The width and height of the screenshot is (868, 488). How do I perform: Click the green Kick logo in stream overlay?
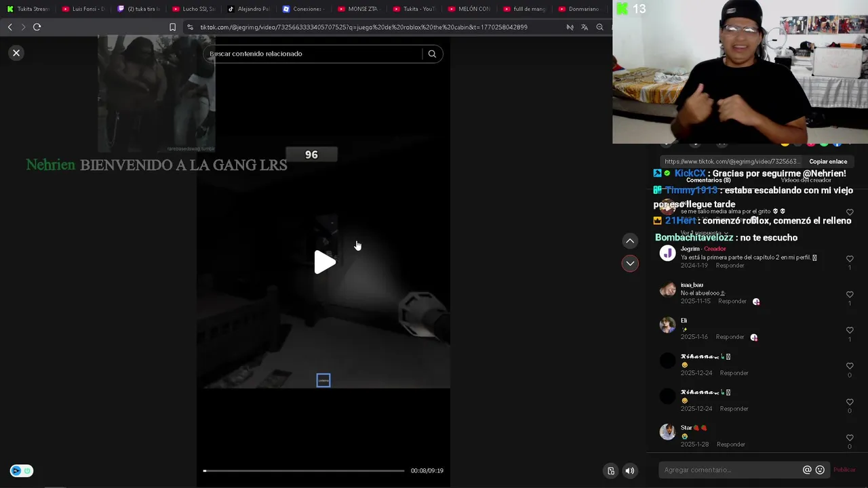tap(621, 9)
